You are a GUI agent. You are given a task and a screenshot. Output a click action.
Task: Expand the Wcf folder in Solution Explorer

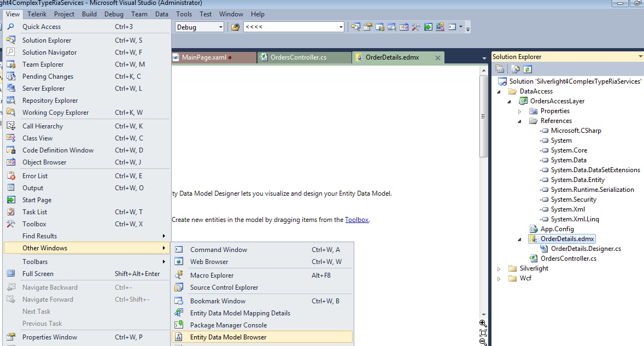tap(499, 279)
